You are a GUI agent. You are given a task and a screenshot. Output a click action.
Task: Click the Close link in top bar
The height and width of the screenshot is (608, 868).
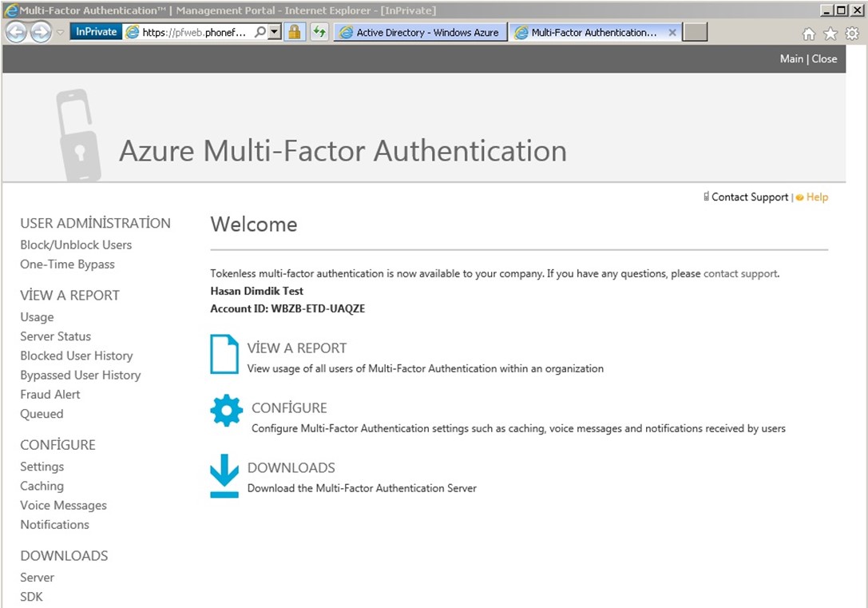pos(824,58)
